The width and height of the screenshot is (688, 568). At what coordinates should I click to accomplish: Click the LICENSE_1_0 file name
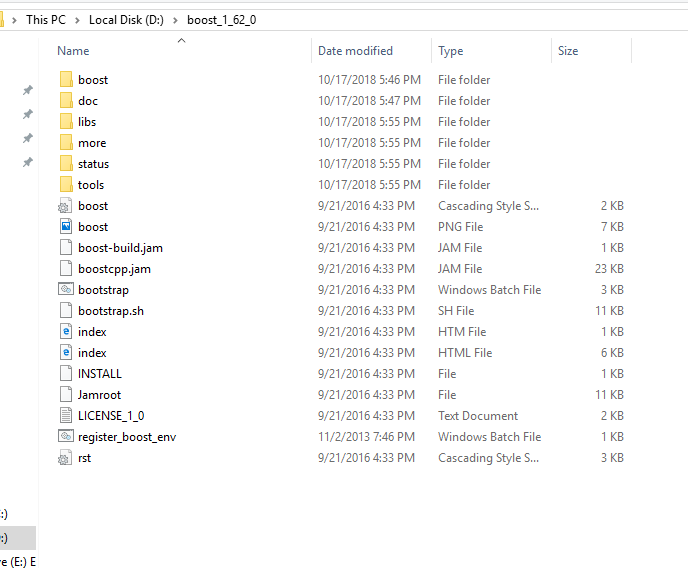(111, 416)
